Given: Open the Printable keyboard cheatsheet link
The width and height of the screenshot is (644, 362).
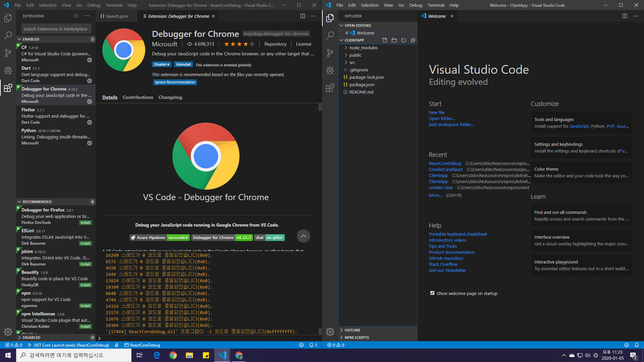Looking at the screenshot, I should click(x=458, y=234).
